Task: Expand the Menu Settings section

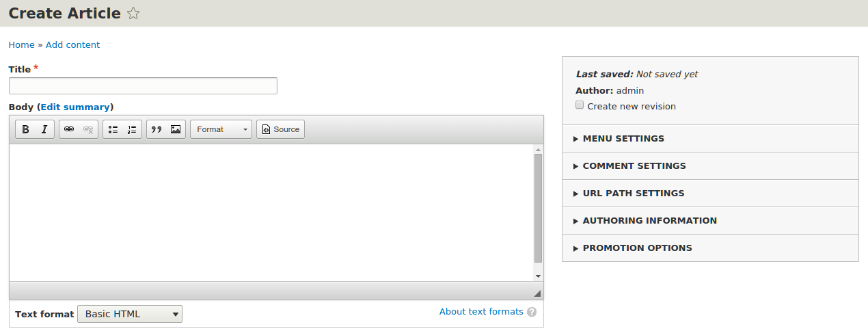Action: coord(623,139)
